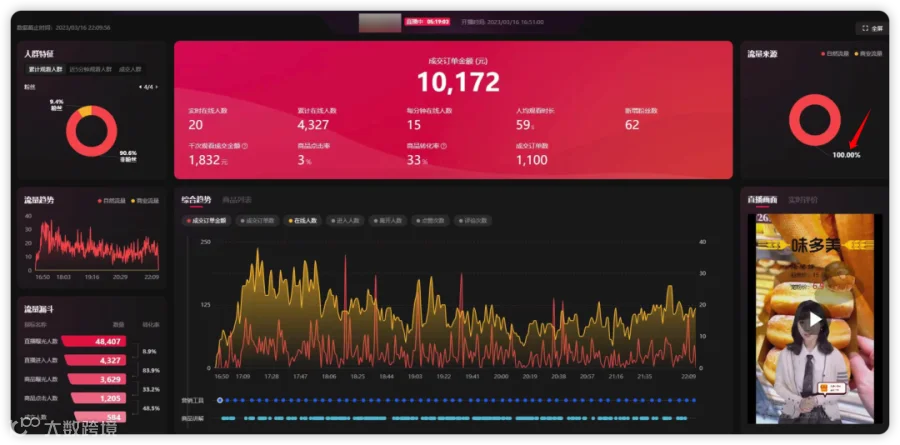Go to previous page in 人群特征 pager
This screenshot has height=445, width=900.
click(140, 87)
